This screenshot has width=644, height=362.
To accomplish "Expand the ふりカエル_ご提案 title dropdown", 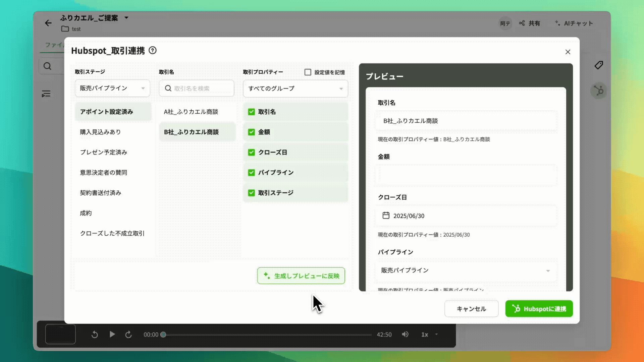I will coord(126,18).
